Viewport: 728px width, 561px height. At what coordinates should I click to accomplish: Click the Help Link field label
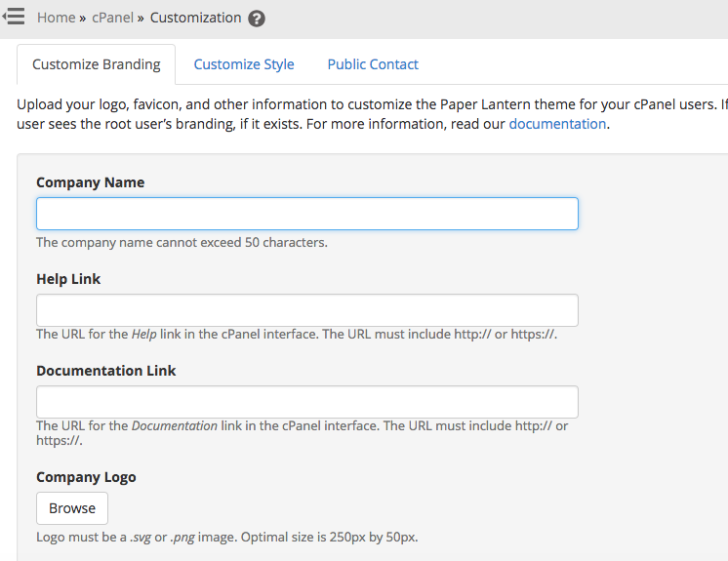(68, 279)
